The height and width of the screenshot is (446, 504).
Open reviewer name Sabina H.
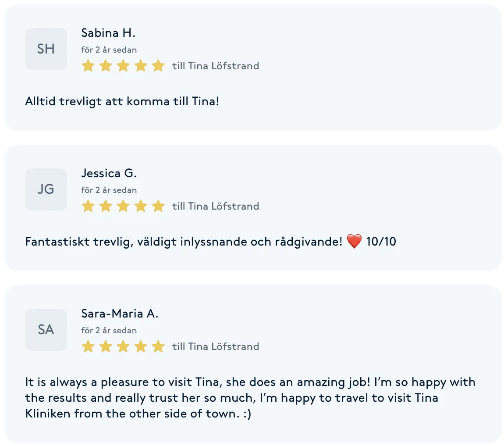click(108, 33)
